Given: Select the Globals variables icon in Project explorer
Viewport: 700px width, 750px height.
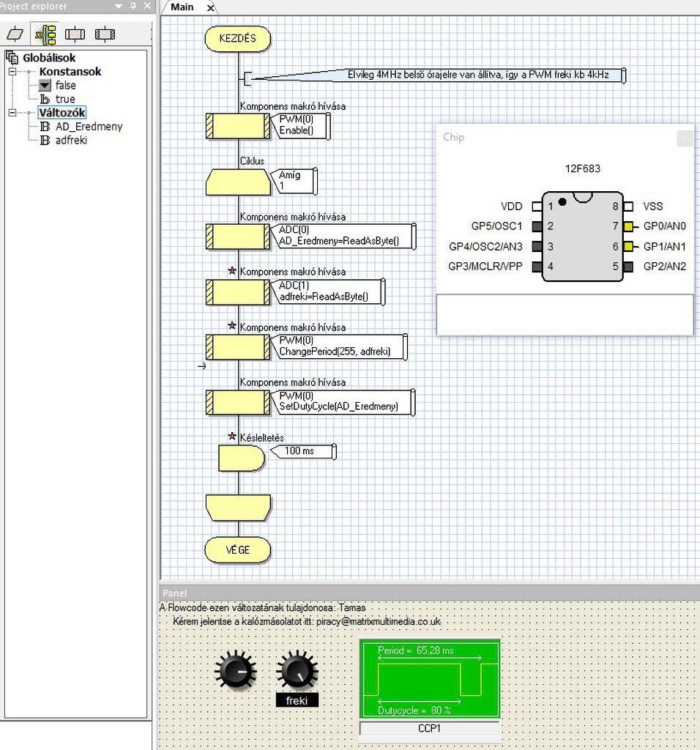Looking at the screenshot, I should [45, 34].
